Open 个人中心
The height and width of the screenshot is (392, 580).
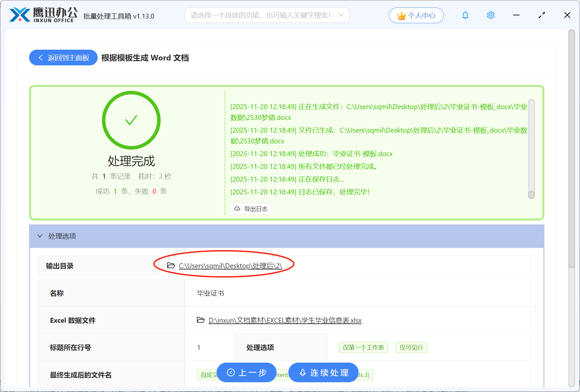coord(416,15)
